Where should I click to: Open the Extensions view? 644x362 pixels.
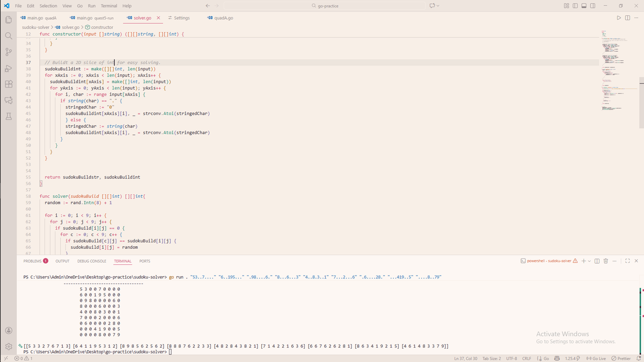(x=8, y=84)
